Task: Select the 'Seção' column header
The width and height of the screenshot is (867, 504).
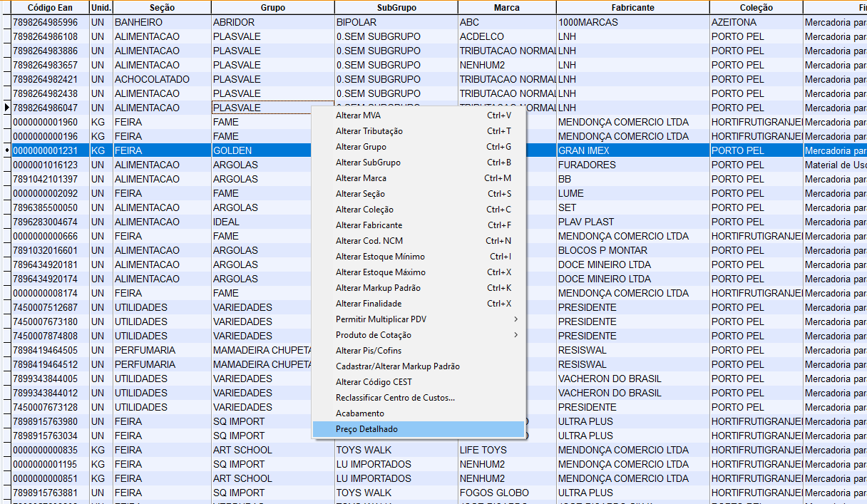Action: pyautogui.click(x=161, y=8)
